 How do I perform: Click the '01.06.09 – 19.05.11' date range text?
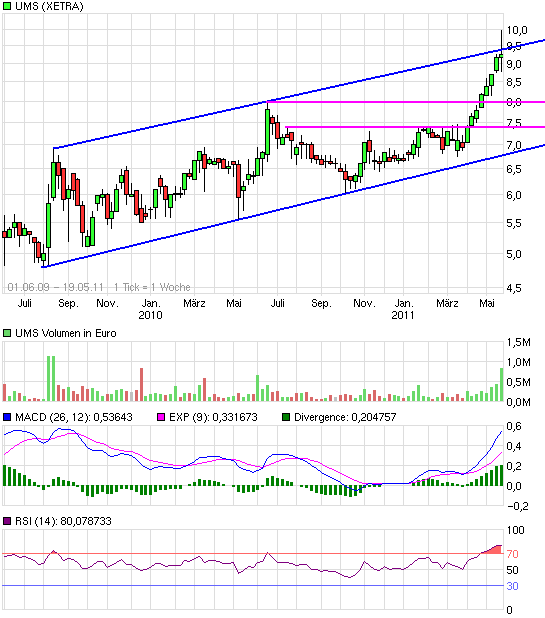pos(56,287)
